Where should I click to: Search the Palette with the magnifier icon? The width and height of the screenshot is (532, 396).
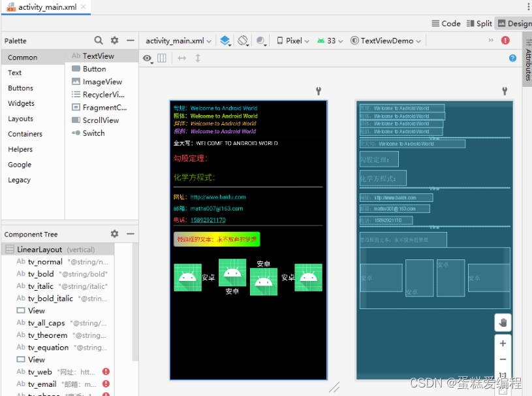[x=99, y=41]
